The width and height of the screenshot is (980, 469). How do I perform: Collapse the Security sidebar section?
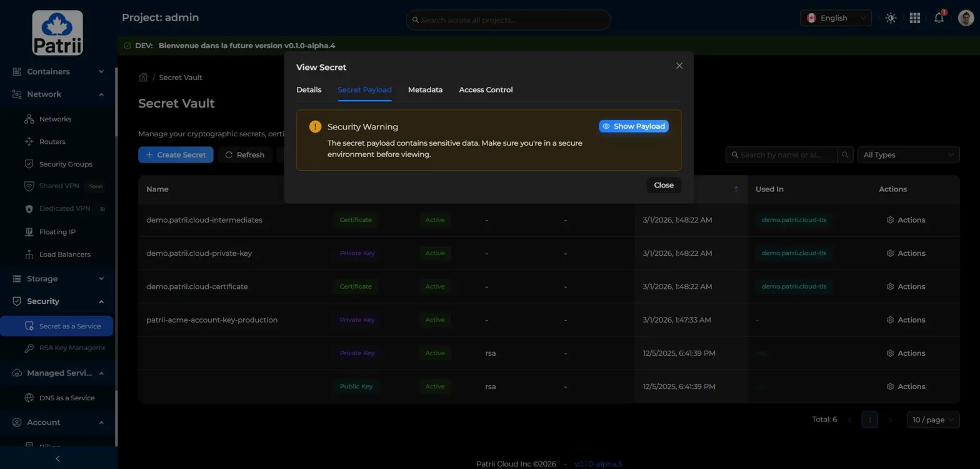pos(101,301)
